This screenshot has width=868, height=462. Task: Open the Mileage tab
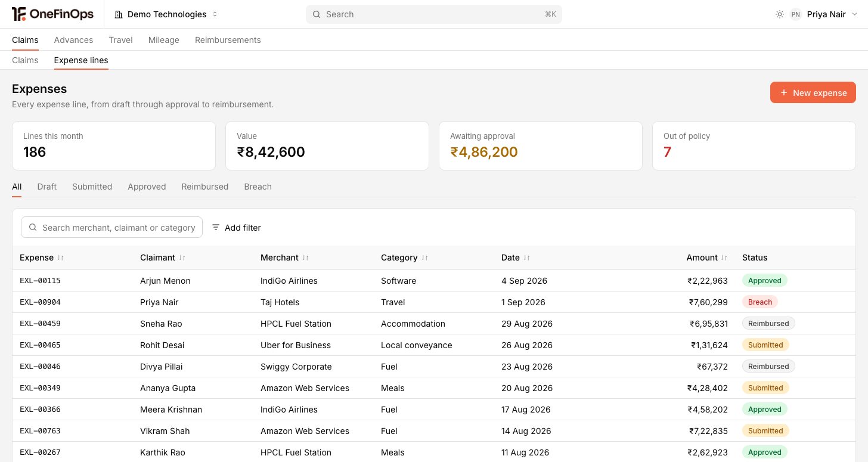coord(164,40)
